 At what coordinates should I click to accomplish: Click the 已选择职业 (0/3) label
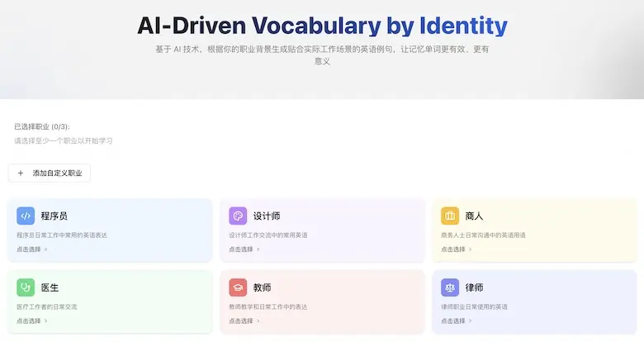(42, 126)
